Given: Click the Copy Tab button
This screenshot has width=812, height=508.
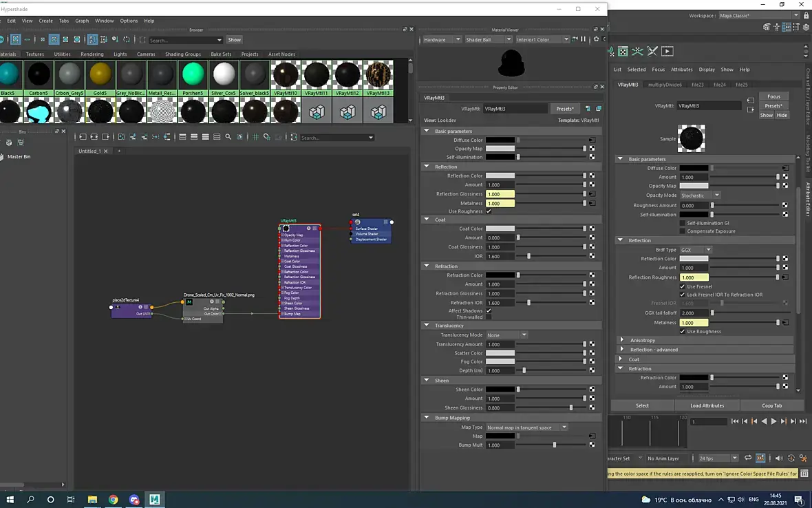Looking at the screenshot, I should (x=771, y=405).
